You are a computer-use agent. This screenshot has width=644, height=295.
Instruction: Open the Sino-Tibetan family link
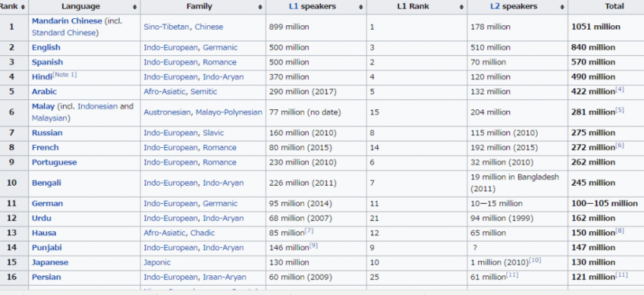tap(166, 27)
